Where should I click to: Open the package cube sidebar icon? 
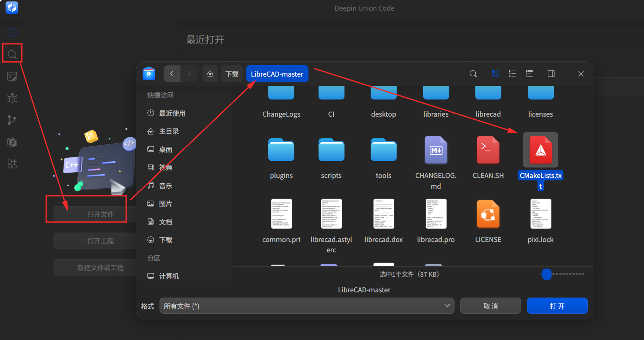point(12,142)
